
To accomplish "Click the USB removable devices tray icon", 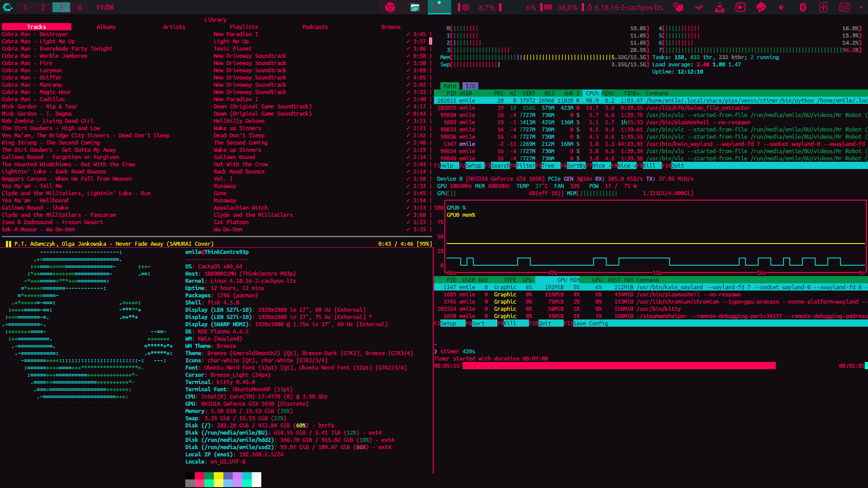I will (x=823, y=7).
